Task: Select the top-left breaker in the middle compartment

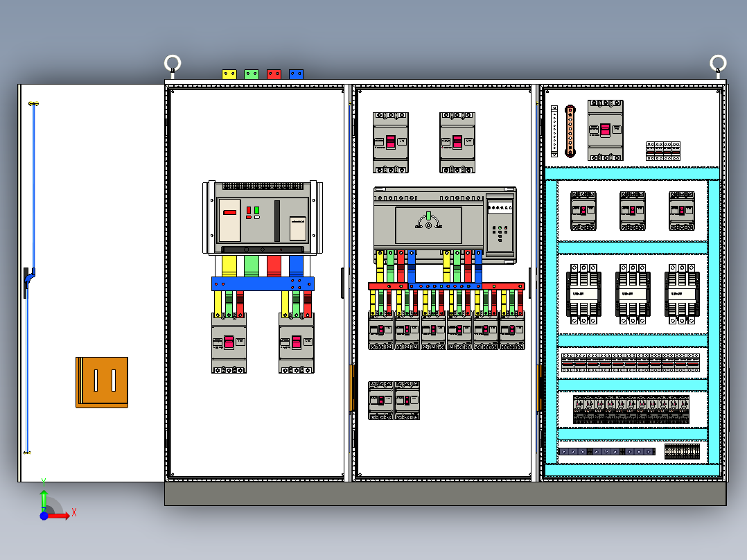Action: pos(391,143)
